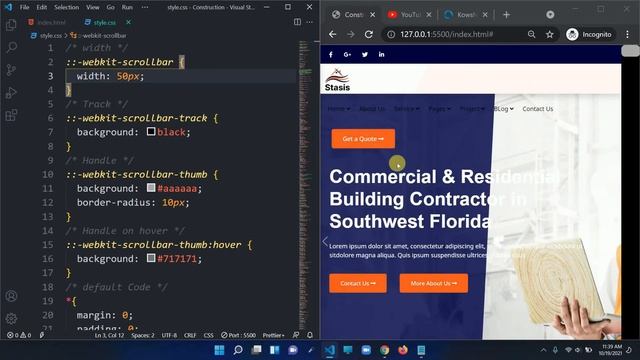The height and width of the screenshot is (360, 640).
Task: Open the Go menu
Action: click(x=111, y=7)
